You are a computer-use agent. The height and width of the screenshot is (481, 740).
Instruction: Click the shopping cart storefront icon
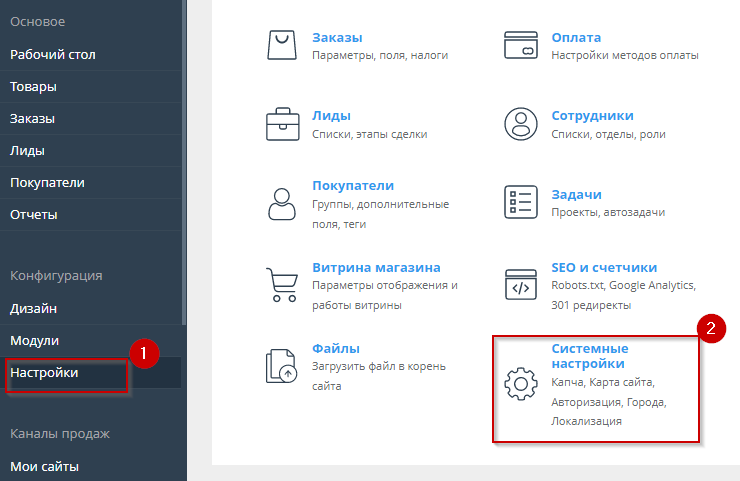point(281,284)
